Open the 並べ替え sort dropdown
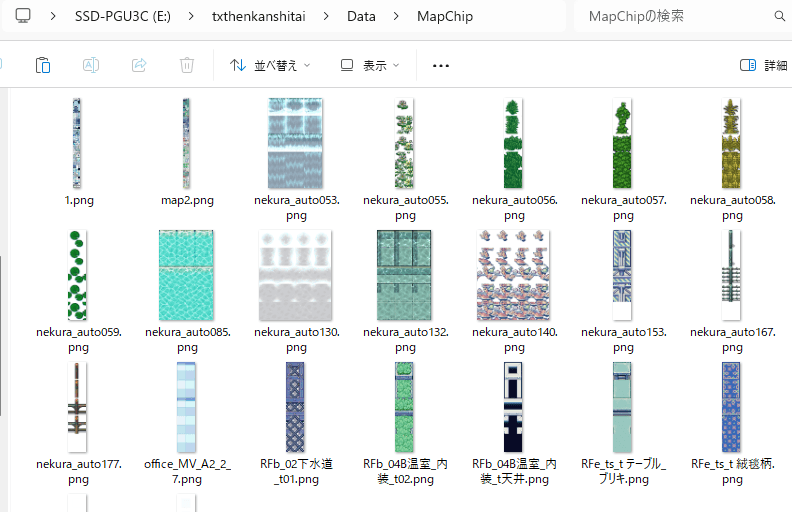The image size is (792, 512). coord(270,65)
